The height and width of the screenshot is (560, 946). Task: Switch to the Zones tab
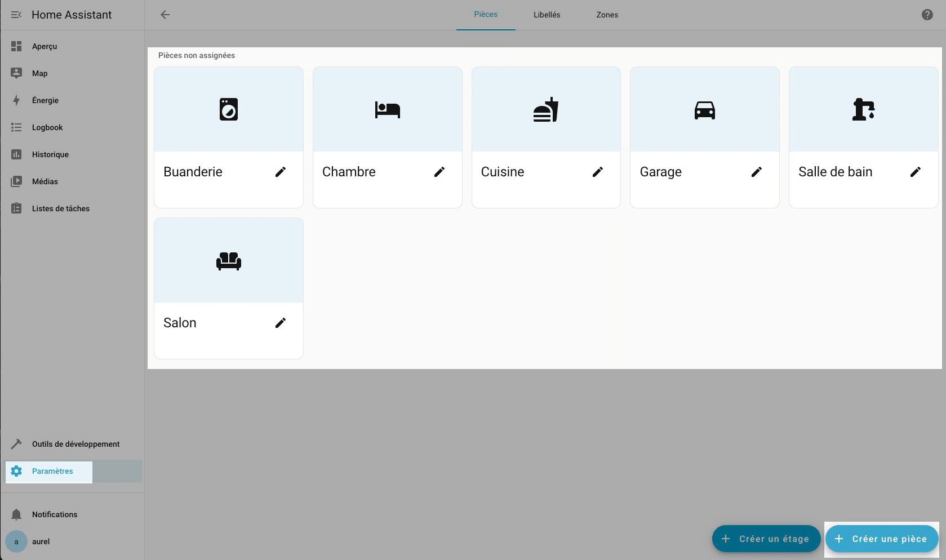click(607, 15)
